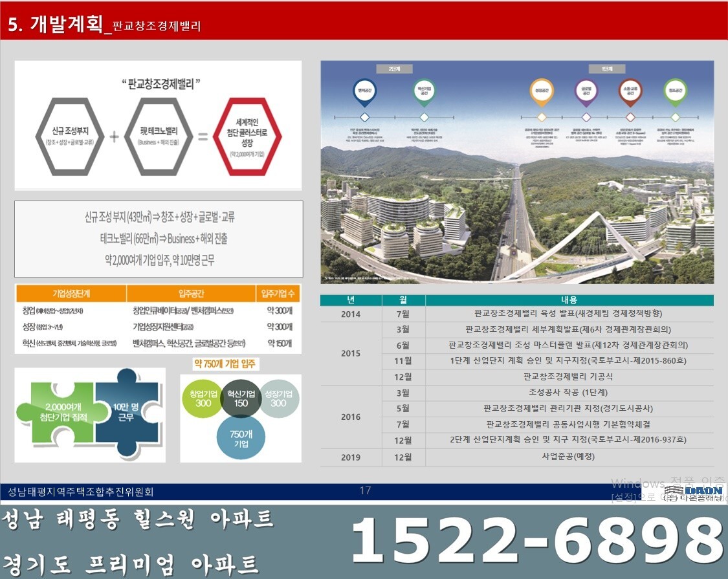Click the 2014 year cell
Image resolution: width=728 pixels, height=579 pixels.
click(351, 314)
